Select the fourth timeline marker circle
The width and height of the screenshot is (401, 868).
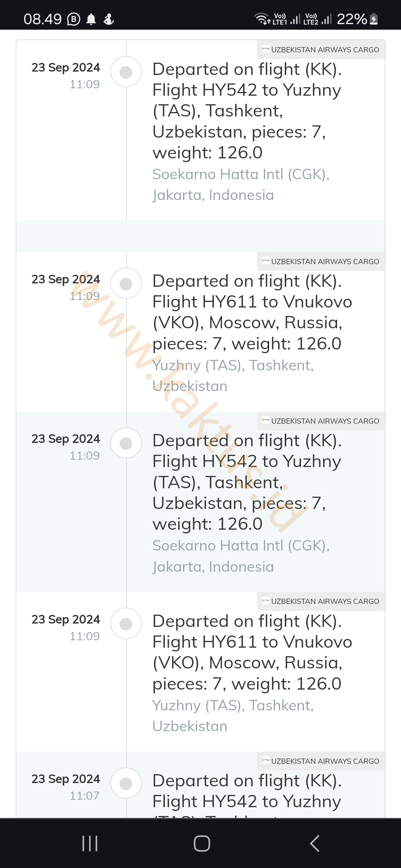coord(126,624)
